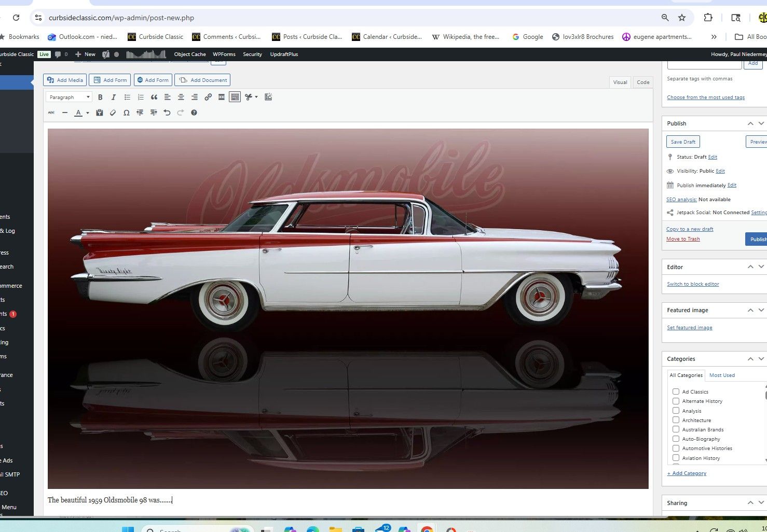This screenshot has height=532, width=767.
Task: Insert a horizontal line
Action: 65,113
